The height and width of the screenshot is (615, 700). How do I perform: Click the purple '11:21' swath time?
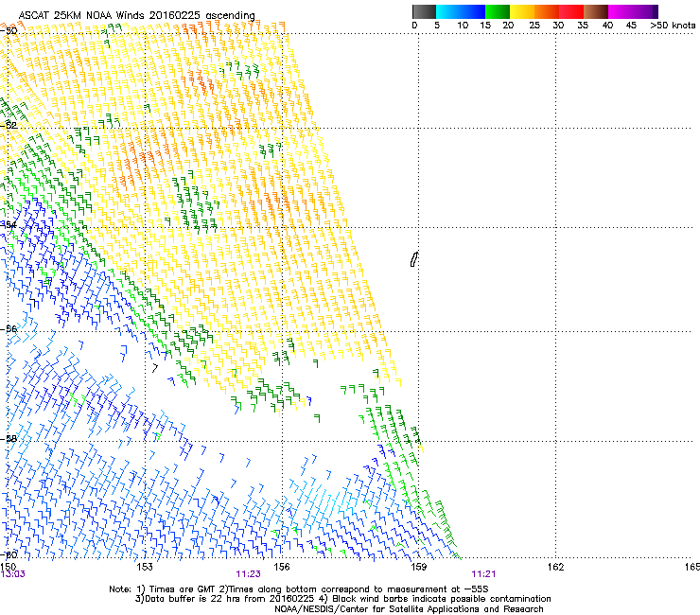coord(483,574)
